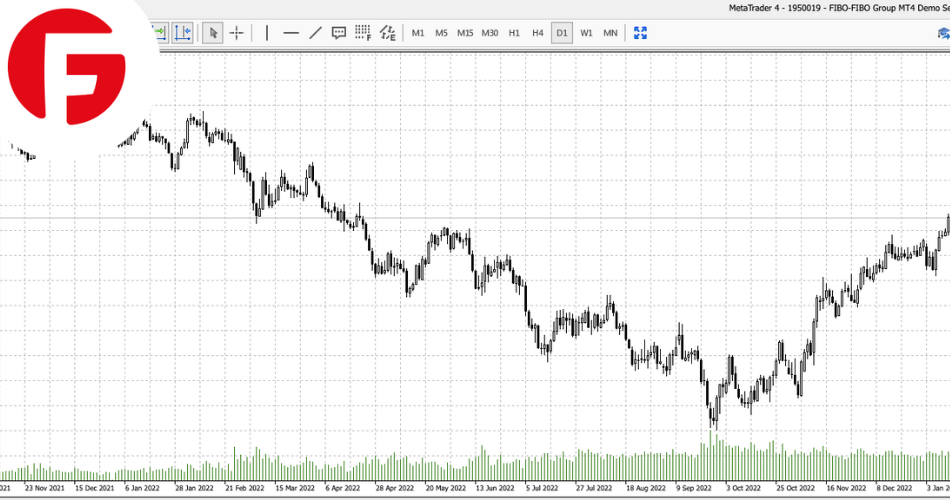Click the text comment bubble tool
950x500 pixels.
pyautogui.click(x=339, y=33)
